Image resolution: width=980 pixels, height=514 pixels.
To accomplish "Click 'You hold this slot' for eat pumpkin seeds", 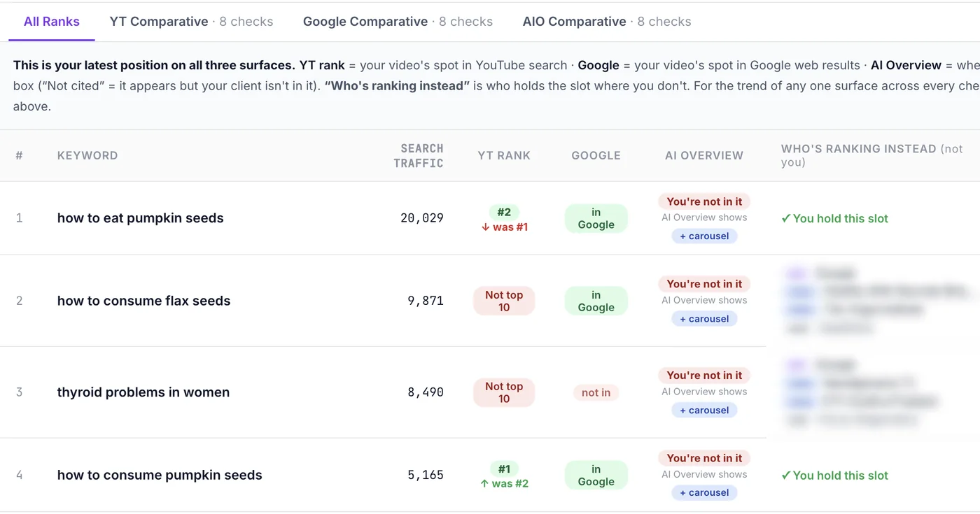I will click(x=834, y=218).
